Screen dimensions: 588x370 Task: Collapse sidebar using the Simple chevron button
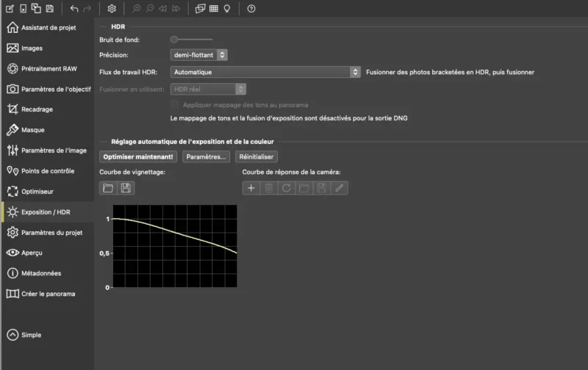click(12, 335)
